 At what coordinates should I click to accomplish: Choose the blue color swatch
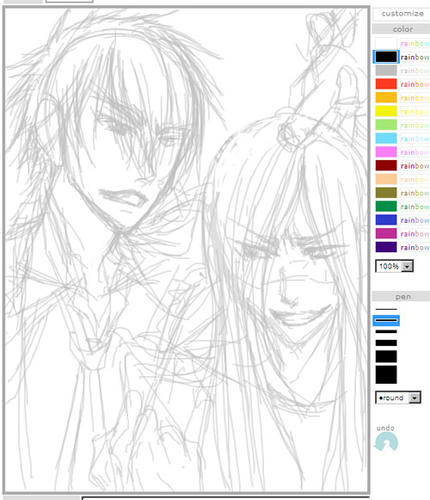click(386, 220)
